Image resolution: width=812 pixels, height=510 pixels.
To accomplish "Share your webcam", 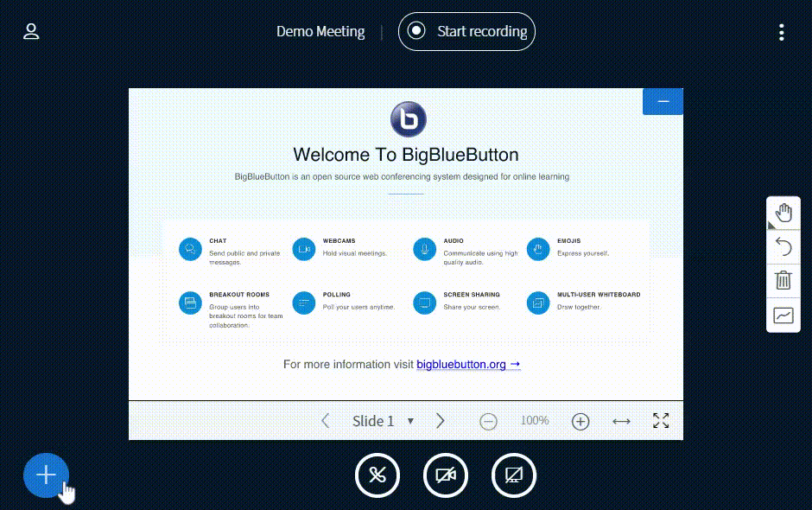I will (x=446, y=475).
